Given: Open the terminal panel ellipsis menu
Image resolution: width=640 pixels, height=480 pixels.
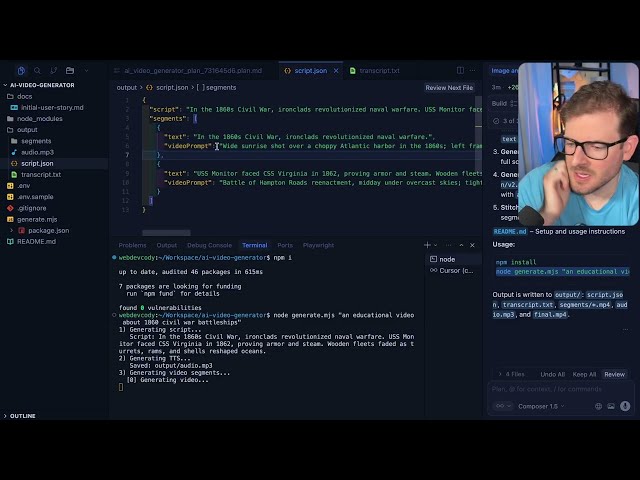Looking at the screenshot, I should click(449, 245).
